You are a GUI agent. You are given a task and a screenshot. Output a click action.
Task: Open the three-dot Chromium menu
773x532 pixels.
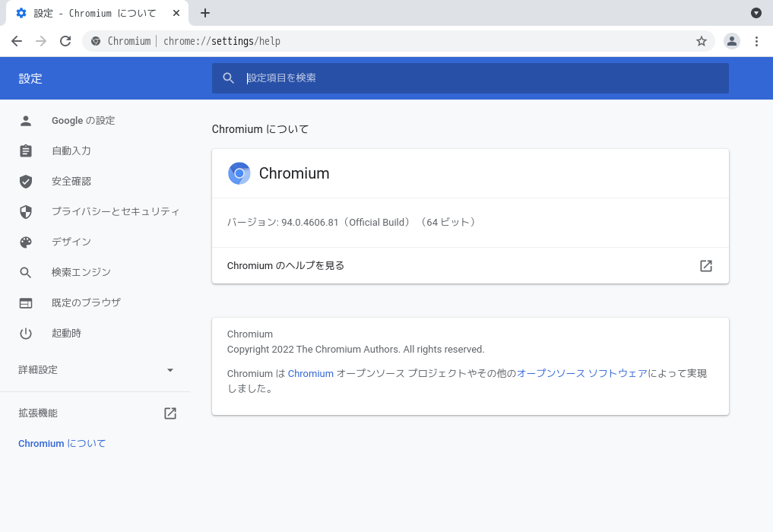tap(756, 41)
